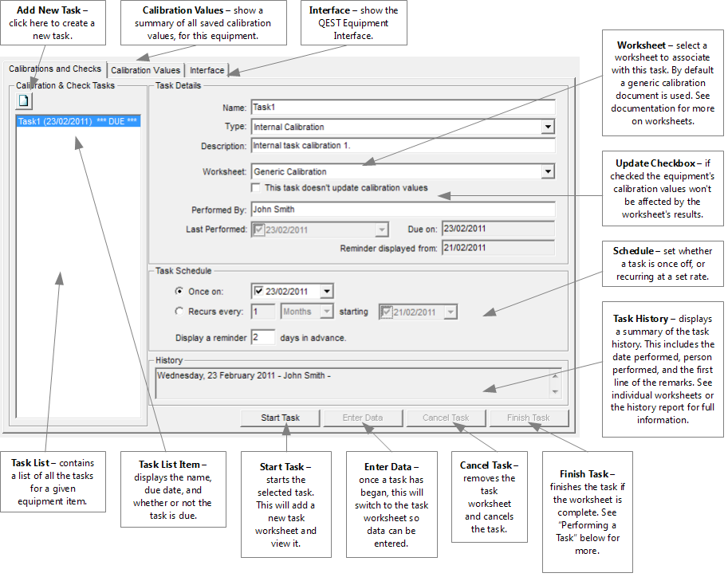The height and width of the screenshot is (577, 728).
Task: Enable 'This task doesn't update calibration values'
Action: [x=256, y=188]
